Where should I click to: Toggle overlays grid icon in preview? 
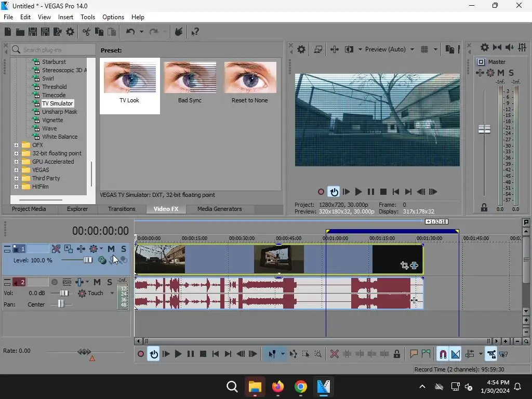(424, 49)
